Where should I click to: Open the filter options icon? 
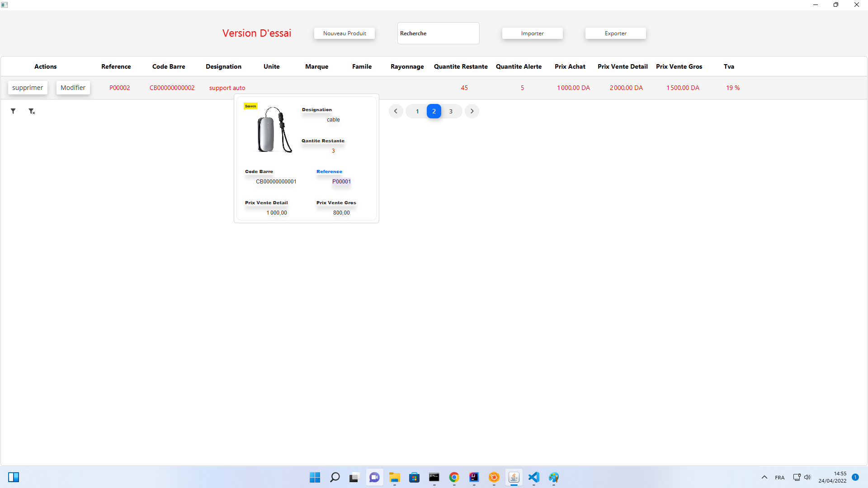click(x=13, y=111)
